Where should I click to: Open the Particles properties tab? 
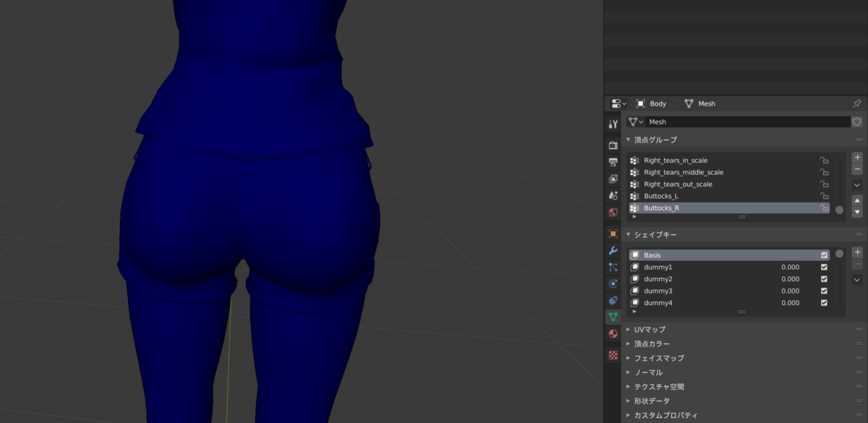tap(613, 267)
